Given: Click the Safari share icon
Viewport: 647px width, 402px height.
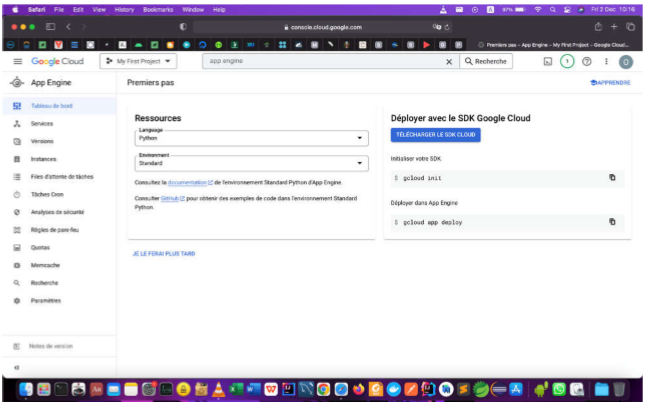Looking at the screenshot, I should [598, 27].
